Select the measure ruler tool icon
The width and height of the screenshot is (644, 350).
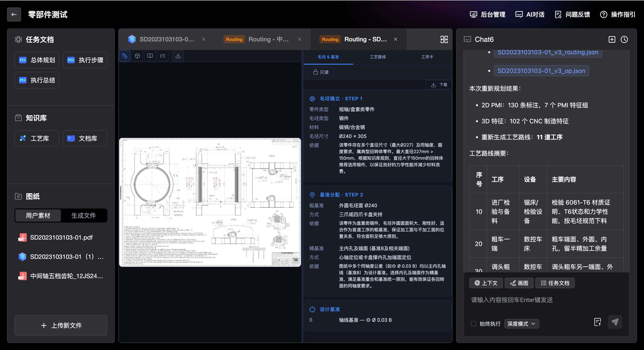[125, 56]
